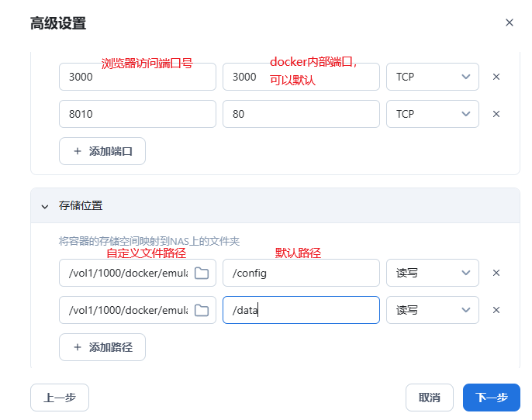
Task: Close the 高级设置 dialog with the X
Action: click(510, 22)
